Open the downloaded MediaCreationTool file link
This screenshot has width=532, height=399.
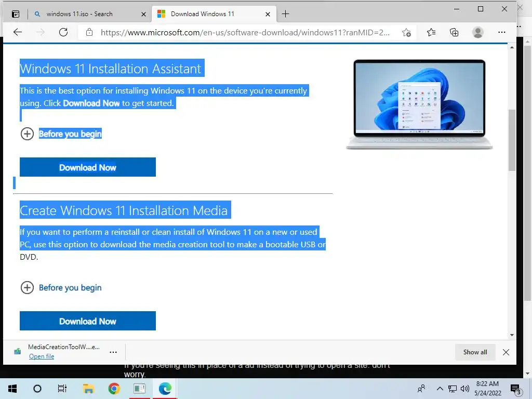[42, 356]
